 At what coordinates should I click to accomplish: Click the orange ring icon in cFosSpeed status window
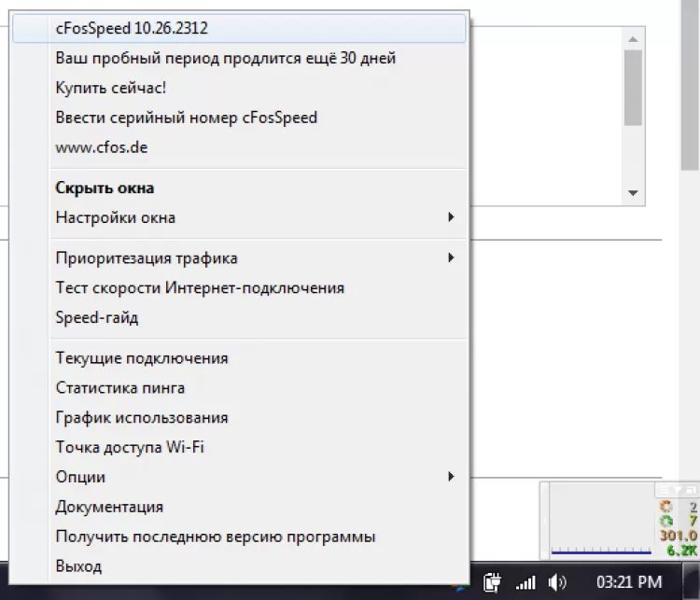665,507
